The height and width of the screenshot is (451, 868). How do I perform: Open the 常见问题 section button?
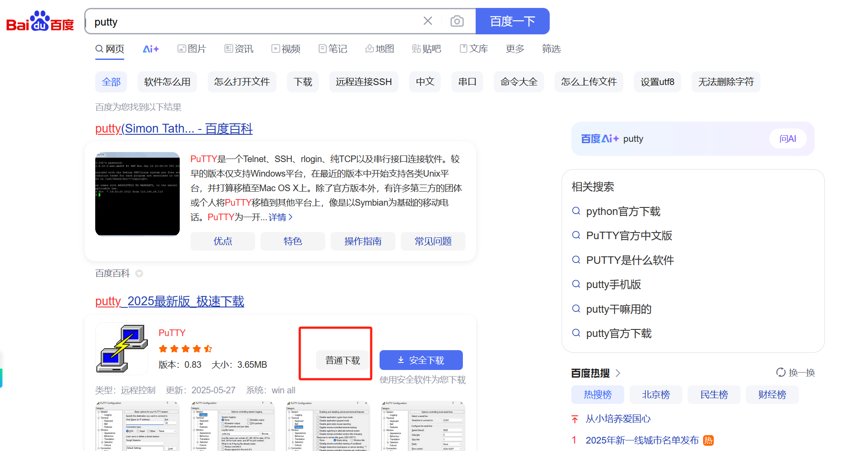pyautogui.click(x=433, y=241)
